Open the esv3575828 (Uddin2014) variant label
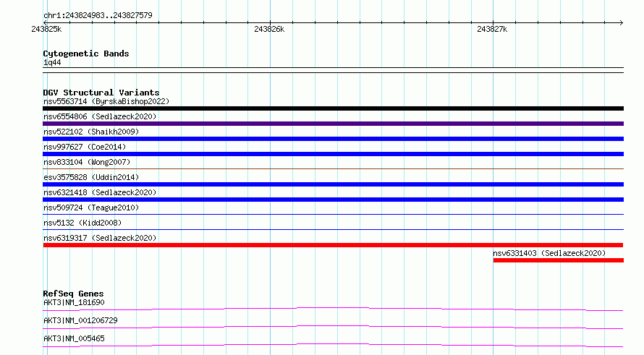Viewport: 644px width, 355px height. click(91, 177)
